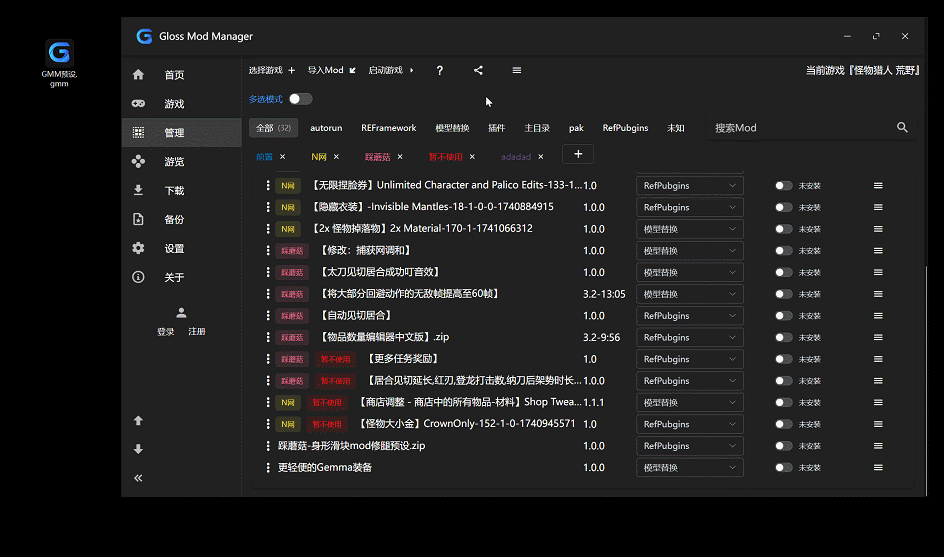This screenshot has height=557, width=944.
Task: Toggle install for 更轻便的Gemma装备
Action: (783, 467)
